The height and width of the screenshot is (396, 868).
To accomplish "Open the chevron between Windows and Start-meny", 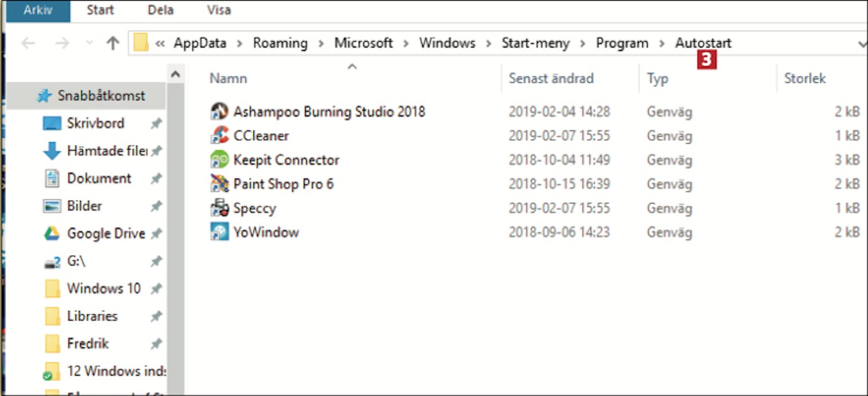I will tap(488, 43).
